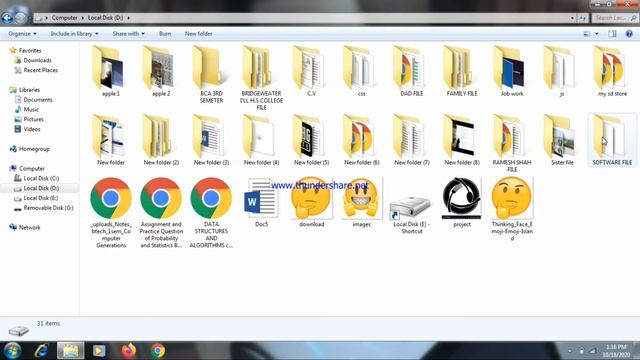Open the Share with dropdown
The image size is (640, 360).
tap(129, 33)
